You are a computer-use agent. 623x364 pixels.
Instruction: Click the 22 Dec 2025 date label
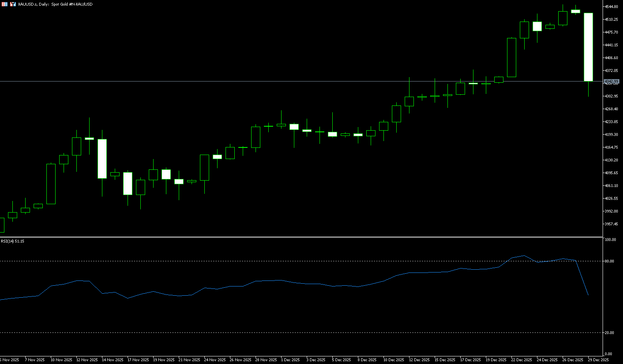click(x=521, y=360)
